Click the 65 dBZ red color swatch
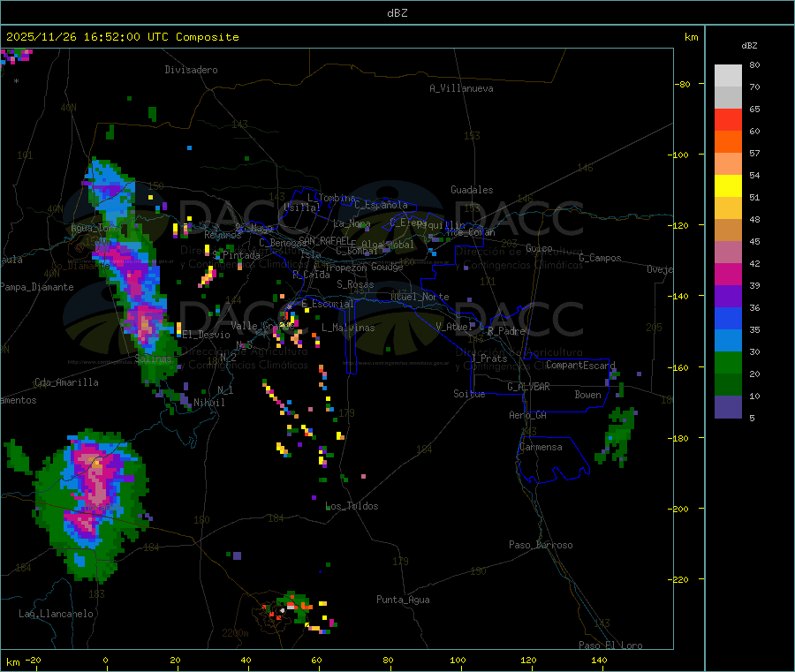 coord(728,119)
